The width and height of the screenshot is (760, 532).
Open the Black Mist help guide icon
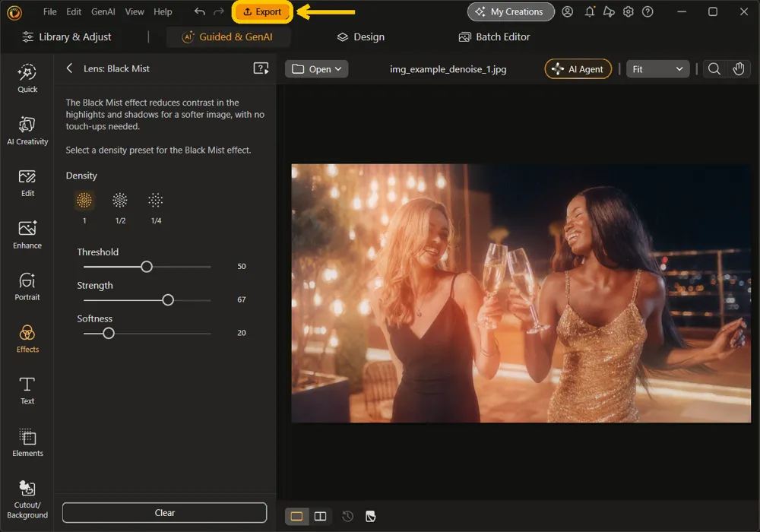(x=261, y=69)
